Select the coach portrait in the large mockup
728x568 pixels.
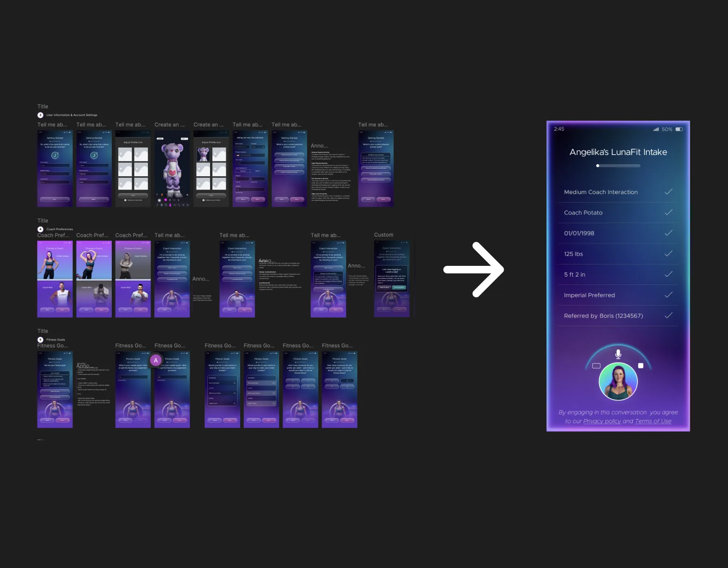pyautogui.click(x=618, y=382)
